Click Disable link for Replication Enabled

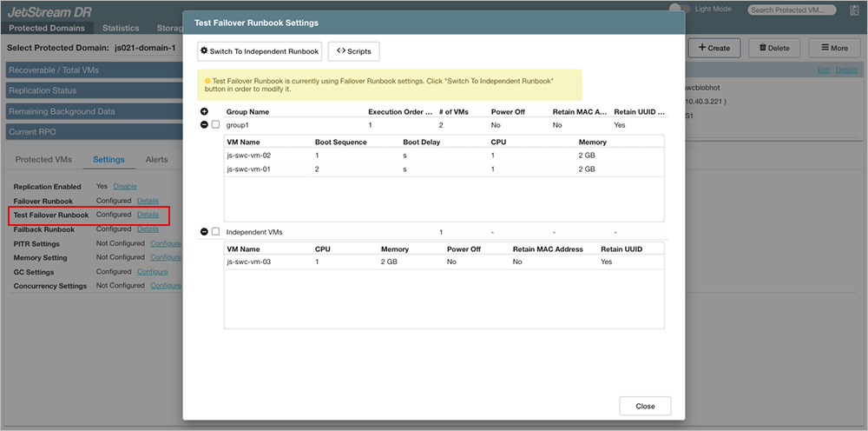tap(125, 186)
